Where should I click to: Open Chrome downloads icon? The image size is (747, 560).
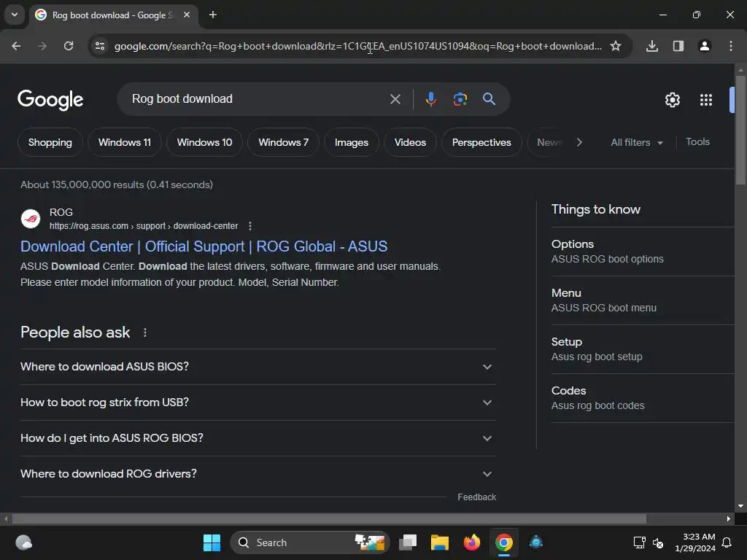coord(652,46)
